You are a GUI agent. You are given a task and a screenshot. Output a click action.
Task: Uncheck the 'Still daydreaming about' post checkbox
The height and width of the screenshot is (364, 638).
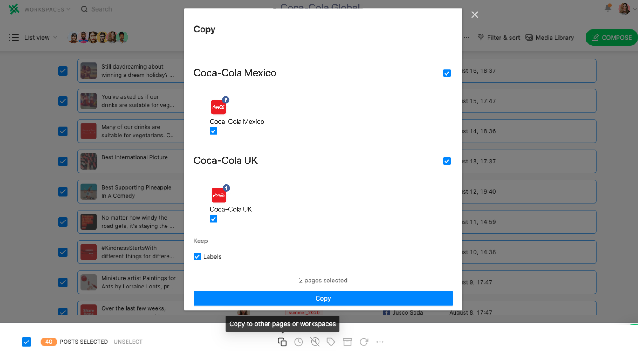63,71
